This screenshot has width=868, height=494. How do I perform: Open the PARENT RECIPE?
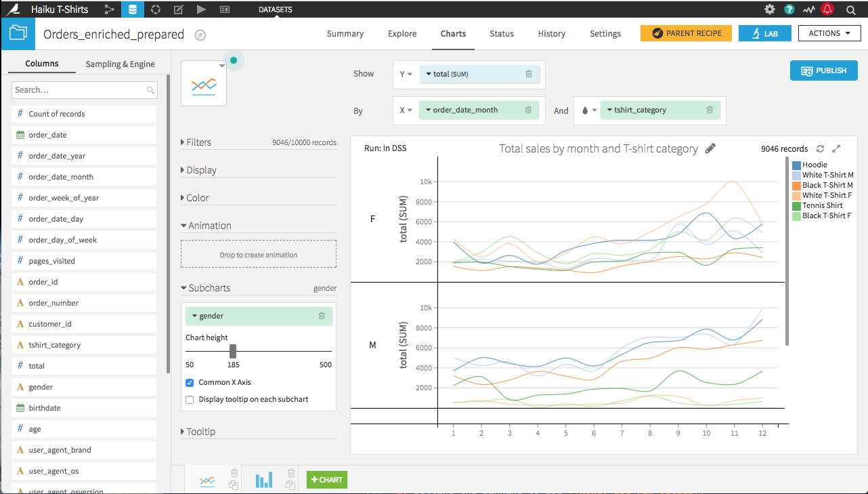pos(686,33)
